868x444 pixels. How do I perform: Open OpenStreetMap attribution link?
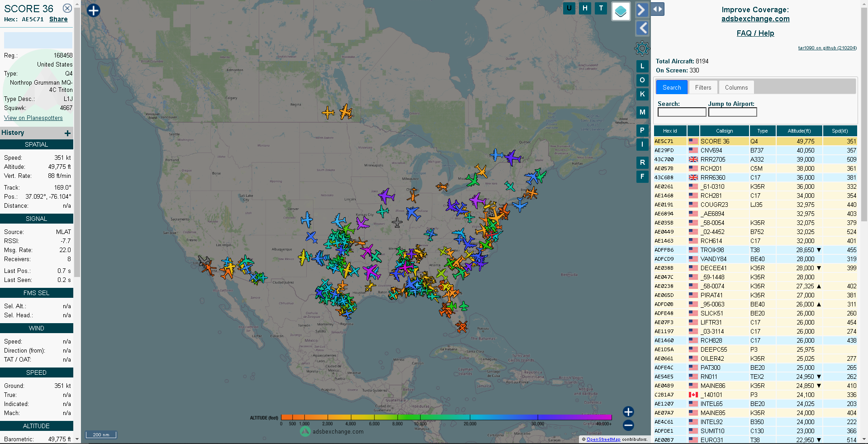click(603, 439)
